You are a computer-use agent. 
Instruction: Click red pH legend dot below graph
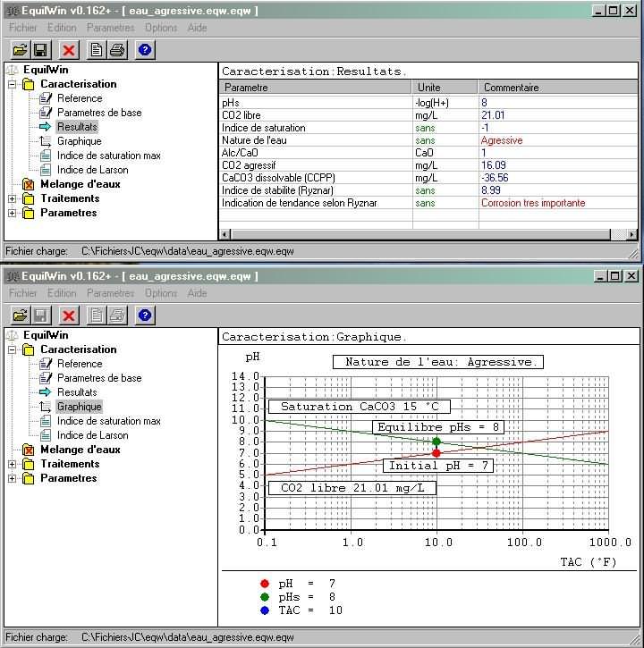click(265, 584)
